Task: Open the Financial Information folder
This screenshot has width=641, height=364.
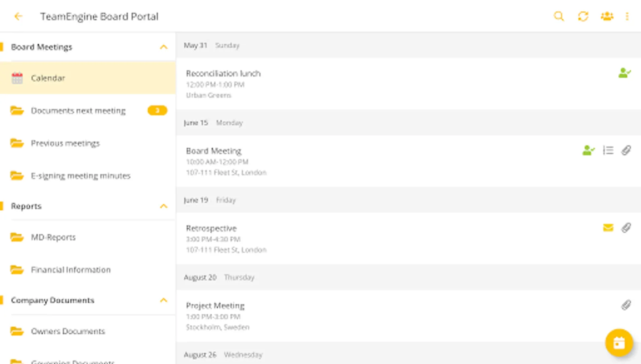Action: coord(71,270)
